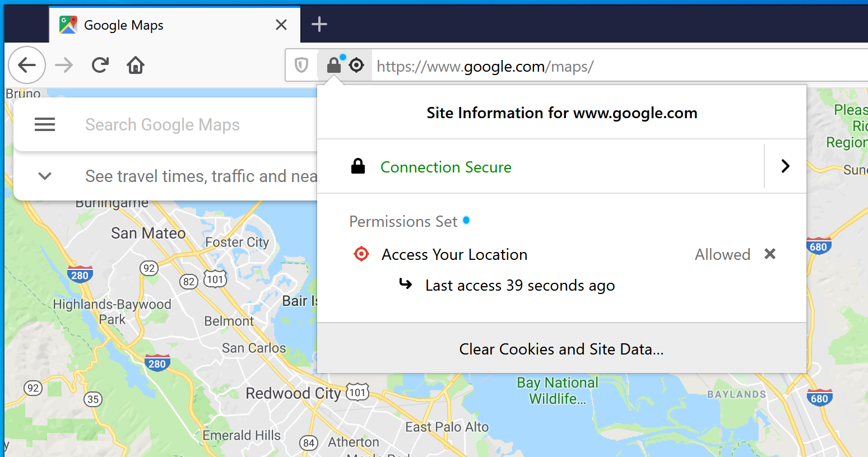Open the tracking protection shield icon
This screenshot has height=457, width=868.
click(x=301, y=66)
